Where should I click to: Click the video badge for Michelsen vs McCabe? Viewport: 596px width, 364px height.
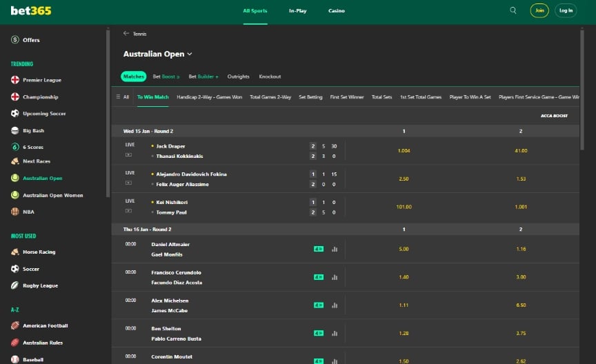click(x=319, y=305)
